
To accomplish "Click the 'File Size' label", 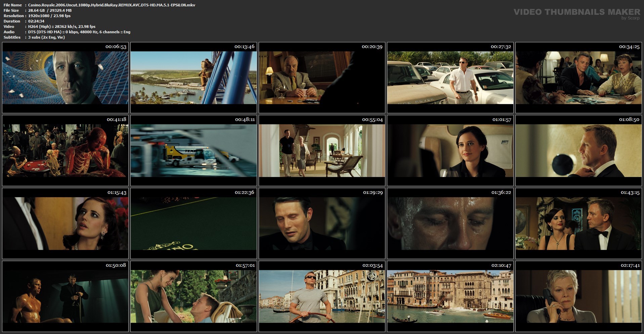I will coord(11,10).
